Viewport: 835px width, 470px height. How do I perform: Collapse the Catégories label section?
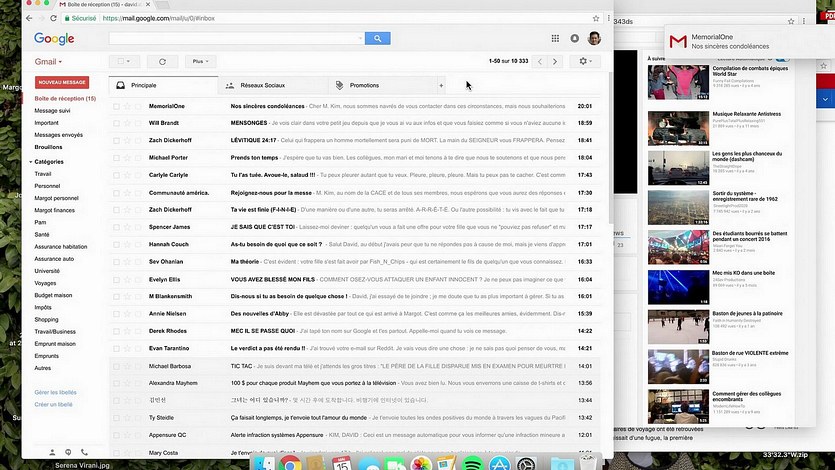pos(31,161)
